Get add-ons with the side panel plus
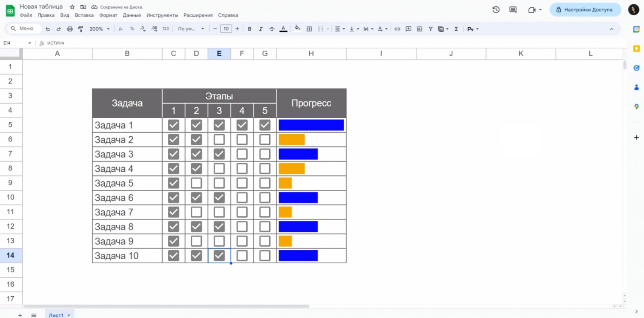Viewport: 644px width, 318px height. click(636, 137)
